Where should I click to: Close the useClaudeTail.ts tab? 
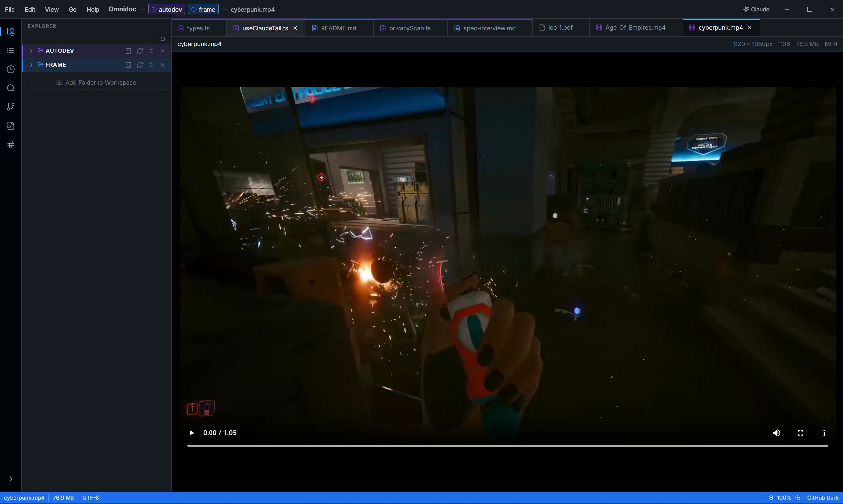(x=295, y=28)
